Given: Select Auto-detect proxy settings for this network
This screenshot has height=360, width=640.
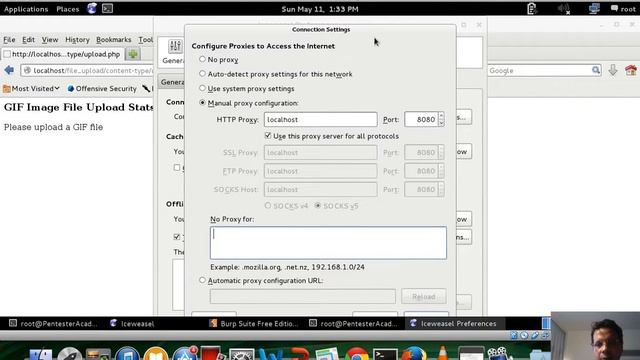Looking at the screenshot, I should [x=202, y=74].
